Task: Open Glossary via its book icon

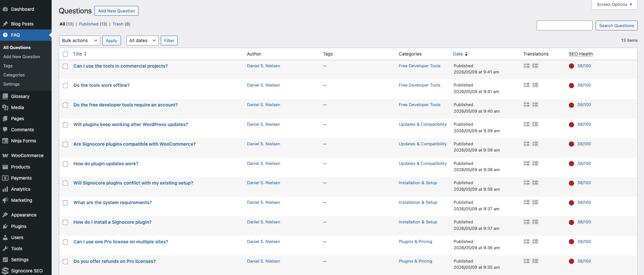Action: coord(5,96)
